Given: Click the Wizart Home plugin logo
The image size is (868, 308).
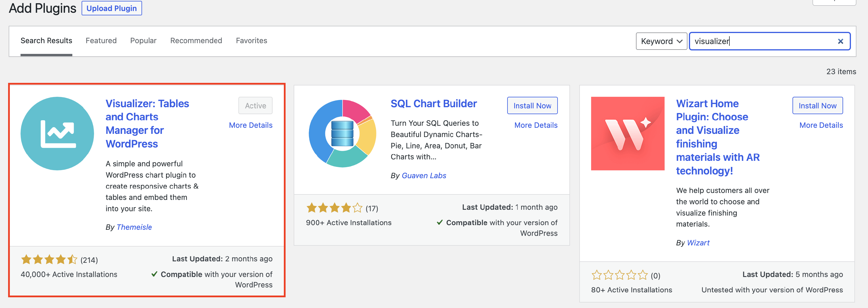Looking at the screenshot, I should coord(627,134).
